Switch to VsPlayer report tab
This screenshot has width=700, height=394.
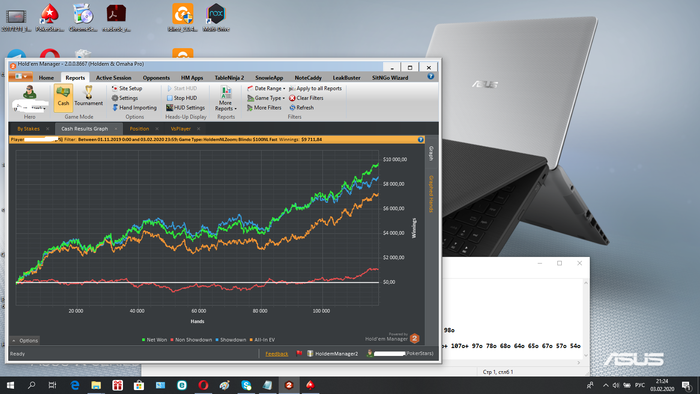coord(180,129)
